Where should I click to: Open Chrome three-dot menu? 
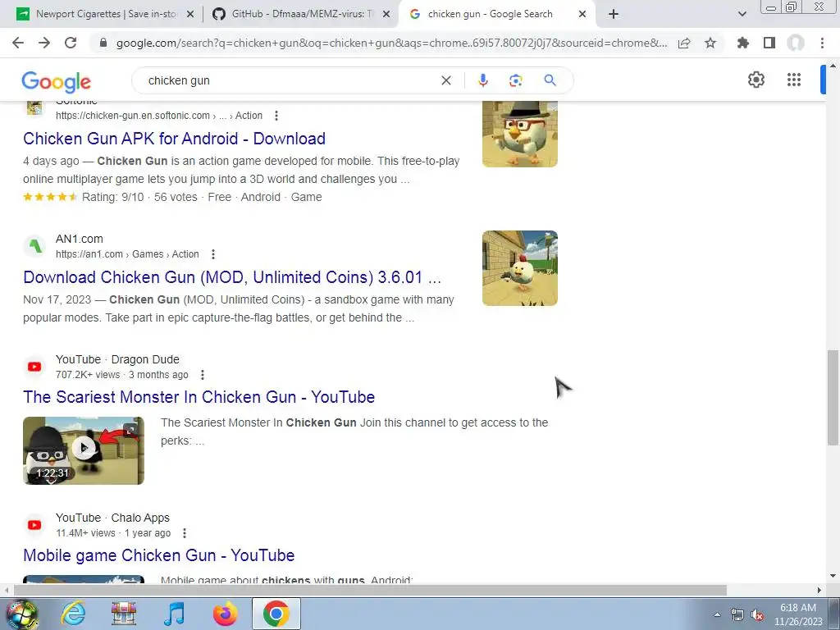(822, 43)
